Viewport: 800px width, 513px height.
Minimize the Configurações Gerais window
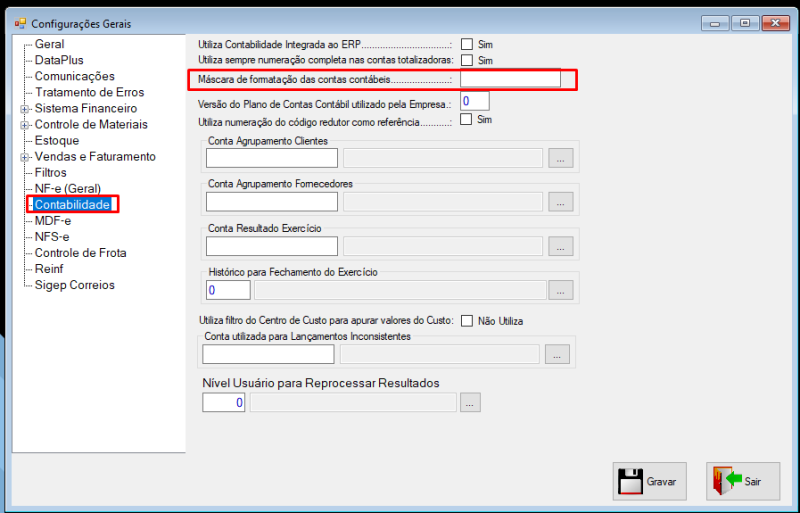click(715, 23)
